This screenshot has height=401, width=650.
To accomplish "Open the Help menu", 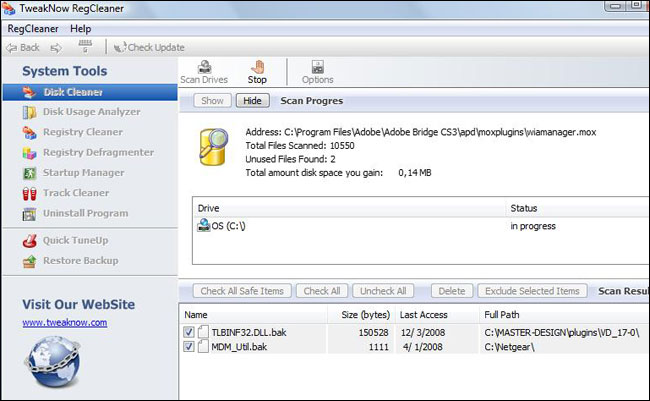I will pyautogui.click(x=80, y=29).
